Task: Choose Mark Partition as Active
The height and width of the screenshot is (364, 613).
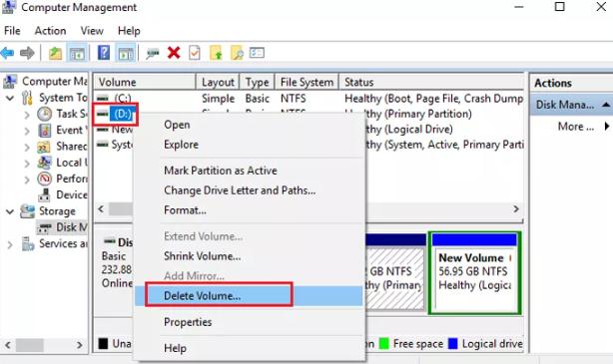Action: pos(249,171)
